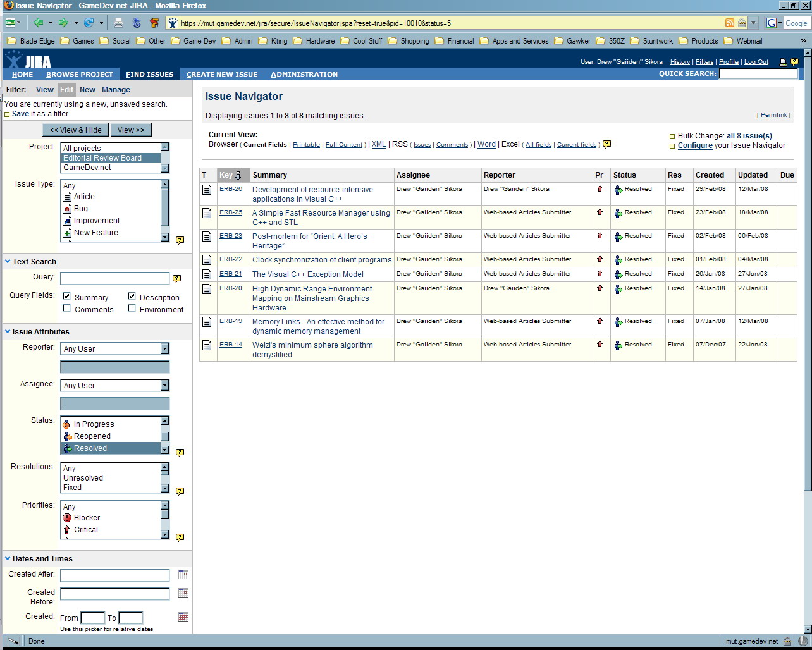The width and height of the screenshot is (812, 650).
Task: Open the Configure Issue Navigator link
Action: point(695,145)
